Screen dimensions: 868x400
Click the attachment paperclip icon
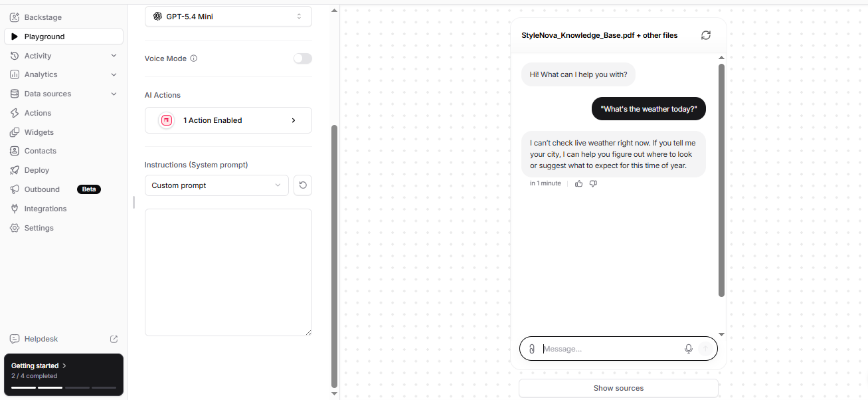tap(532, 349)
